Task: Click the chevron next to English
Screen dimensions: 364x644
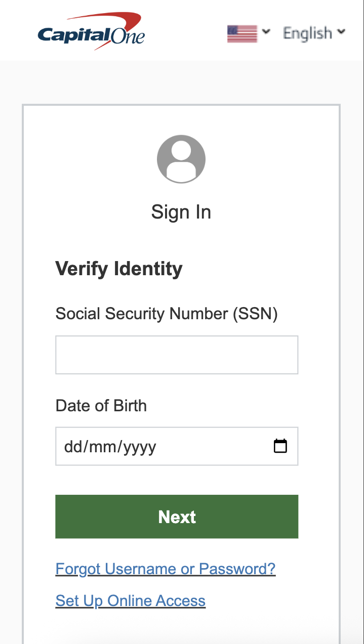Action: (341, 32)
